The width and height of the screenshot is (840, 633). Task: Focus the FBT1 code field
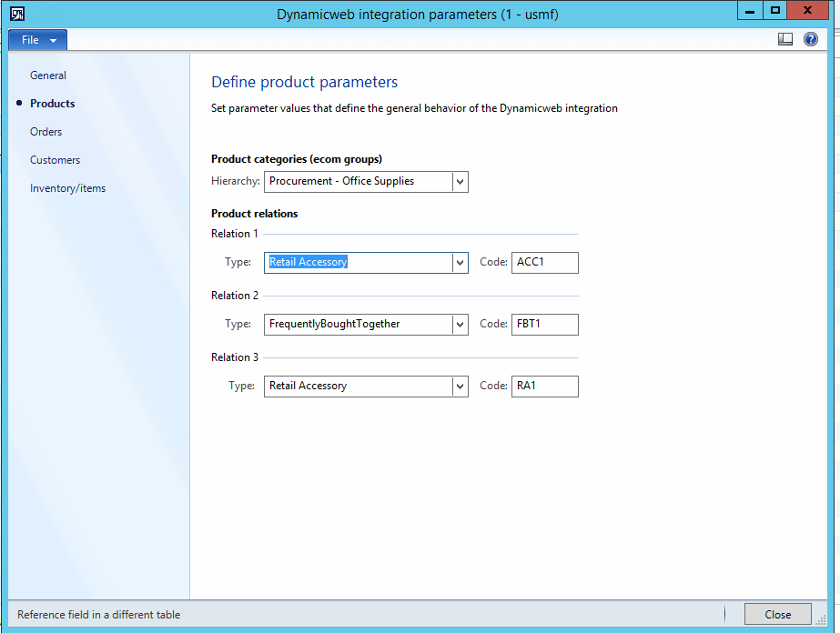[544, 325]
